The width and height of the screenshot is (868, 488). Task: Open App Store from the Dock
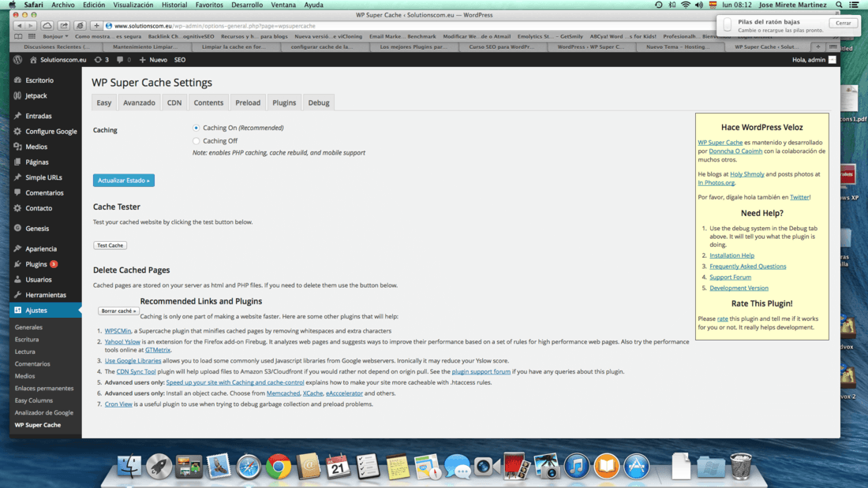point(637,466)
